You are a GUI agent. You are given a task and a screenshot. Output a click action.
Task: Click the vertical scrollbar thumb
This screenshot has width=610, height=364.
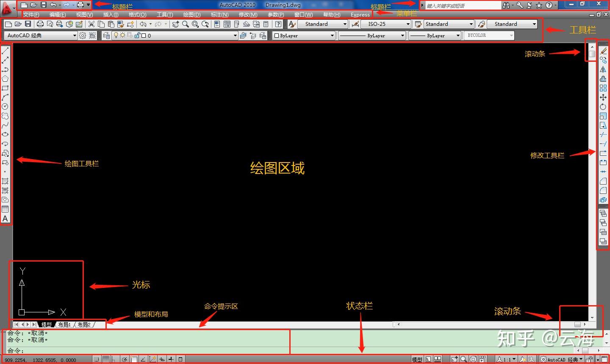coord(592,54)
